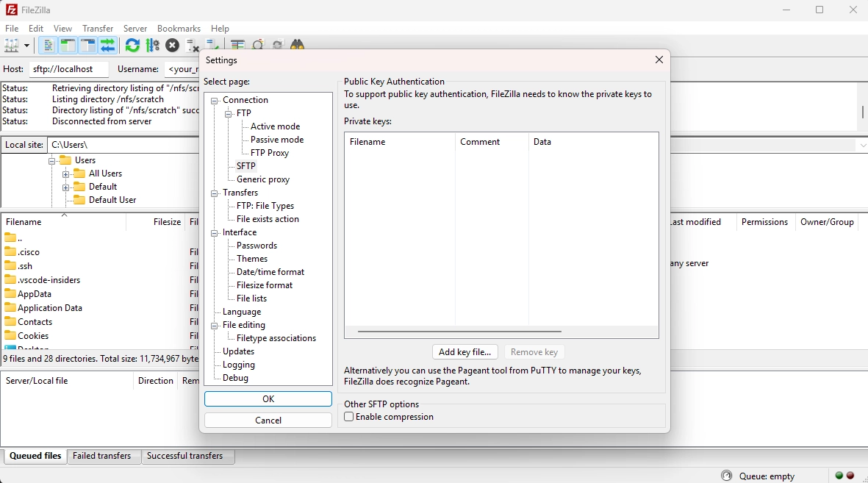Sort by Permissions column in remote list

[764, 221]
